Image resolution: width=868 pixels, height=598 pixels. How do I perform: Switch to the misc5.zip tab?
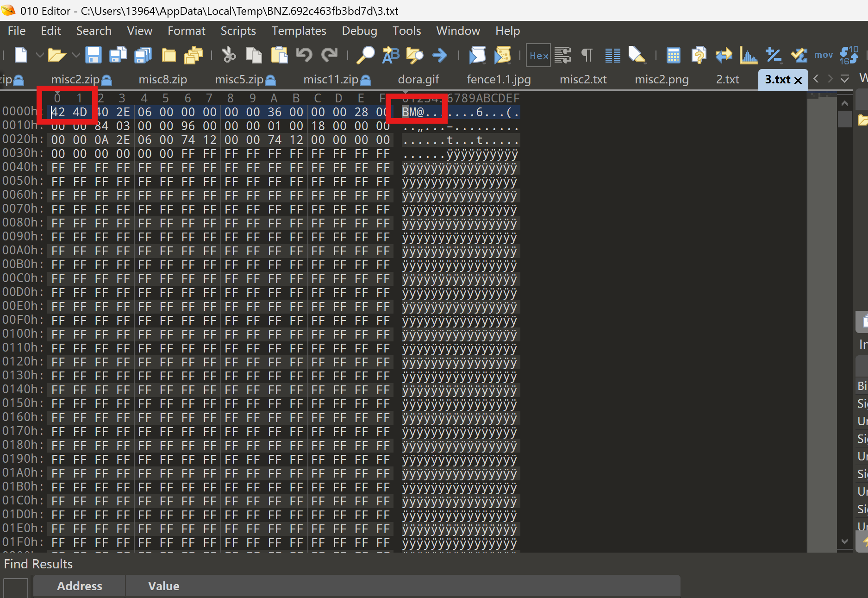tap(245, 80)
